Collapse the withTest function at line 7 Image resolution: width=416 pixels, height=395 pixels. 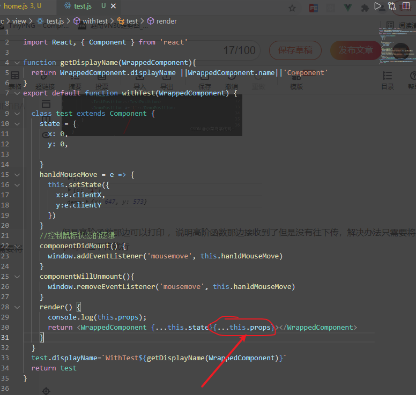(17, 93)
